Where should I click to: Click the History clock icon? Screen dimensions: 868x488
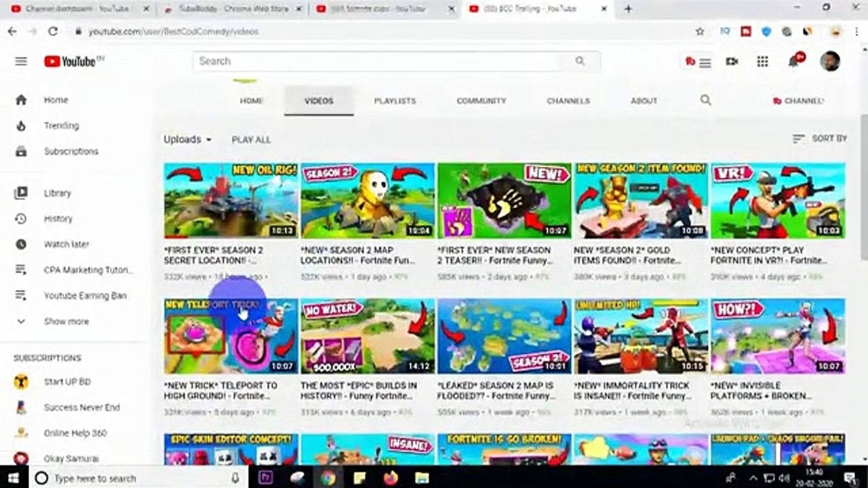21,219
